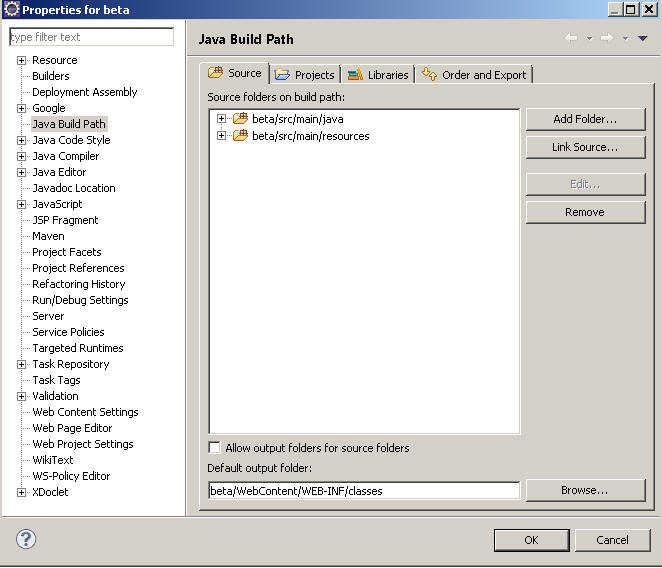Switch to the Source tab
This screenshot has height=568, width=662.
(x=234, y=73)
